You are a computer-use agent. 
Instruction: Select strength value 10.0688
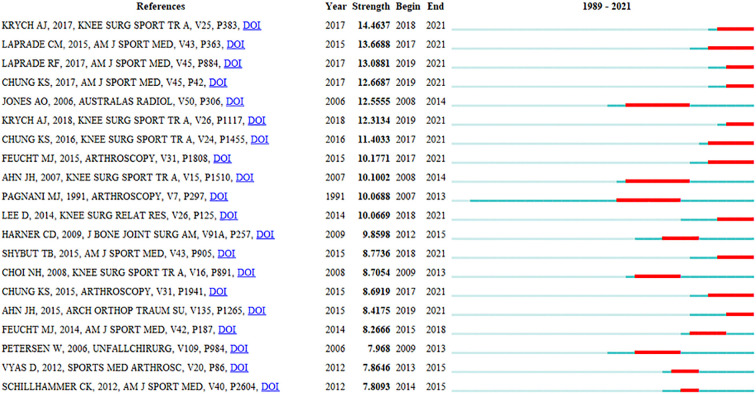pyautogui.click(x=374, y=197)
